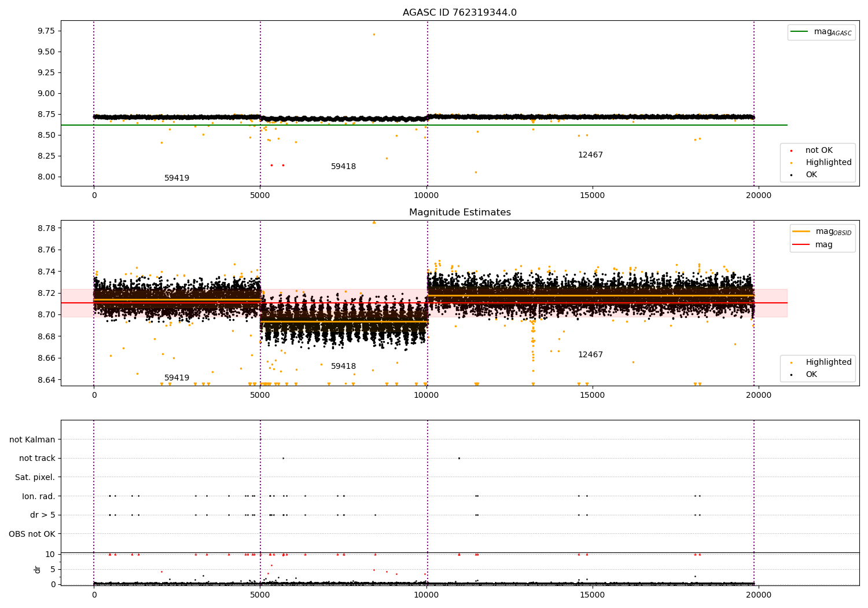Click the 59418 label in Magnitude Estimates plot

343,367
